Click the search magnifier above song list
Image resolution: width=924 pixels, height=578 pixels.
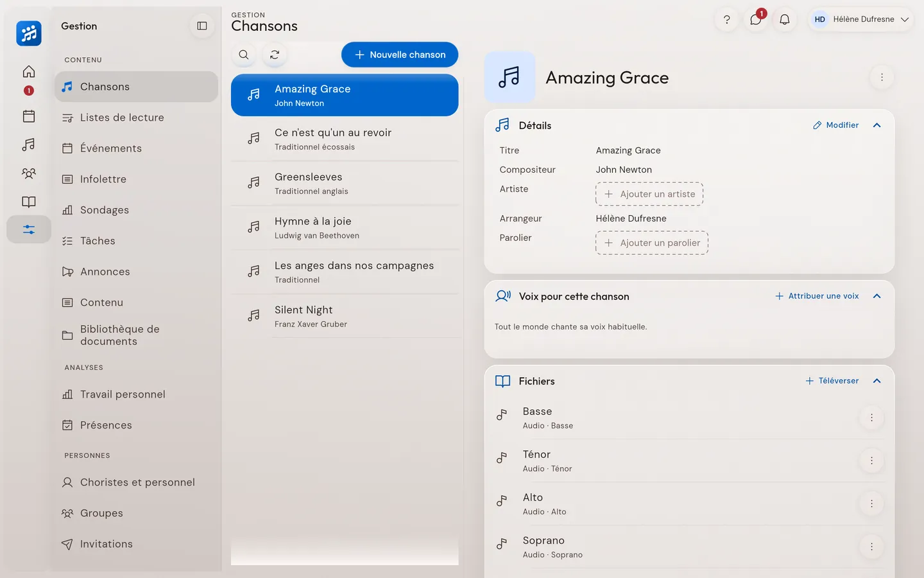(x=244, y=55)
